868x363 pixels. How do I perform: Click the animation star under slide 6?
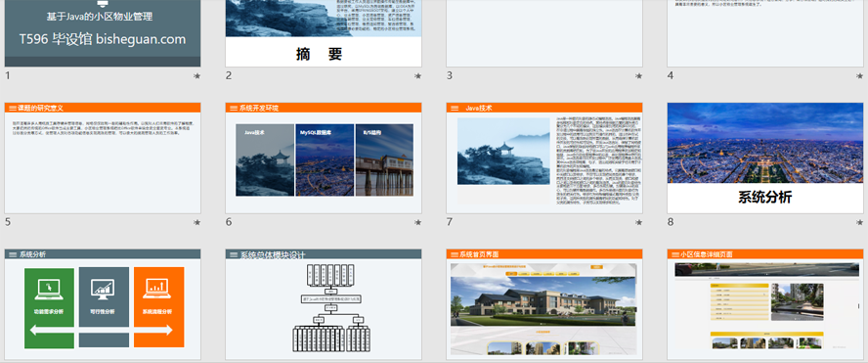pyautogui.click(x=418, y=222)
